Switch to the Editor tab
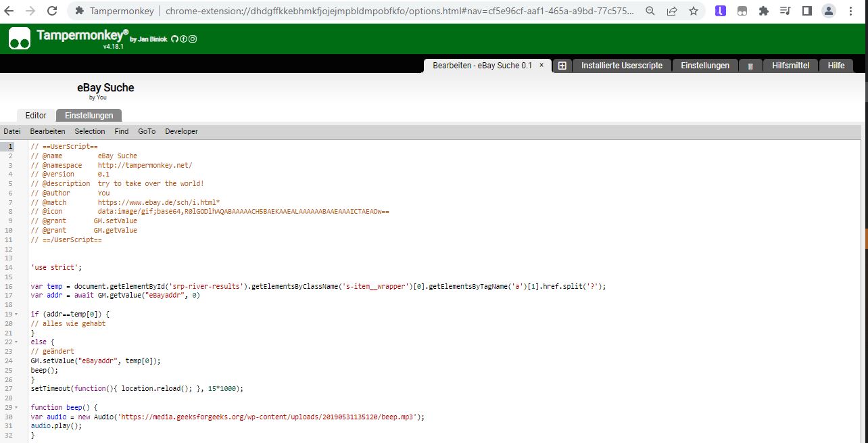868x443 pixels. (x=36, y=116)
